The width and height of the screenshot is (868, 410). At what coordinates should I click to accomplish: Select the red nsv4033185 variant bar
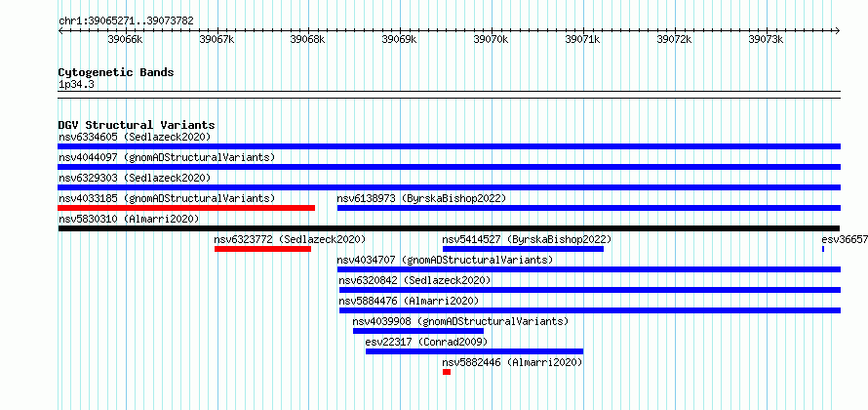coord(186,208)
